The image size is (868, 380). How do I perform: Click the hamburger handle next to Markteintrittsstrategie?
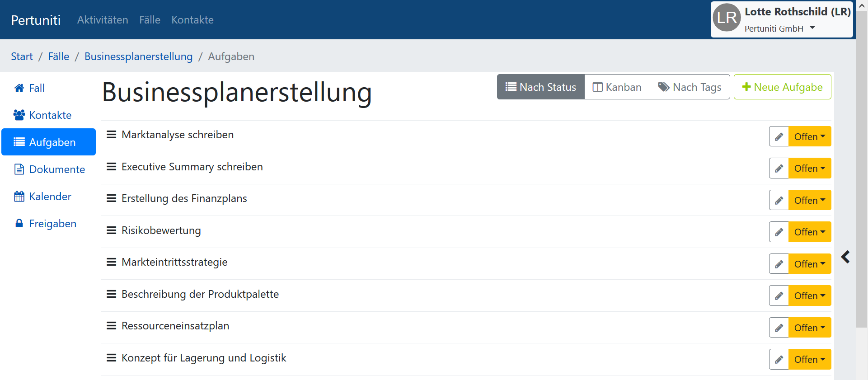click(111, 262)
